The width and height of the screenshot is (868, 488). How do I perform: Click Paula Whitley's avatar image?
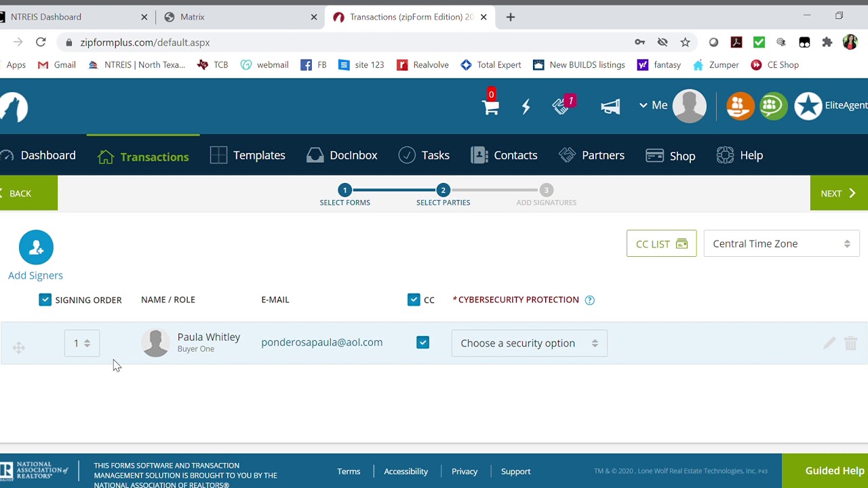pos(155,343)
